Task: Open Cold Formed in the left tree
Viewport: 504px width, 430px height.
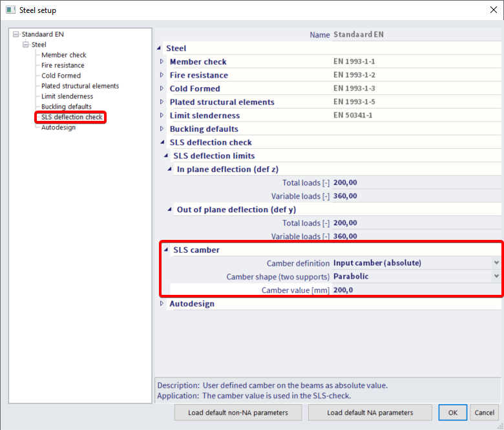Action: click(x=61, y=76)
